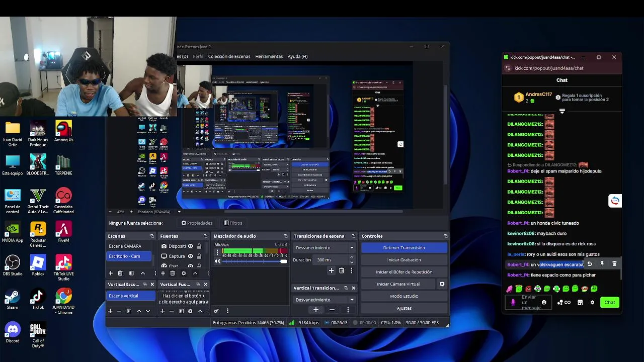
Task: Select Escena vertical in vertical scenes
Action: (131, 296)
